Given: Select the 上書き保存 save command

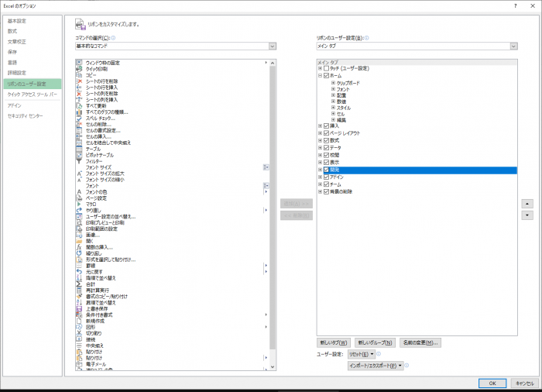Looking at the screenshot, I should point(80,308).
